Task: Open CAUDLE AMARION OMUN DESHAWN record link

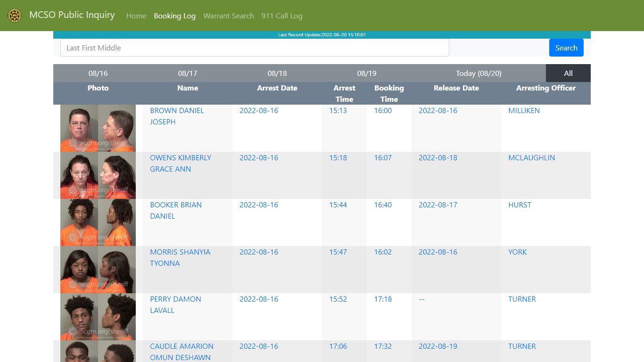Action: (x=182, y=352)
